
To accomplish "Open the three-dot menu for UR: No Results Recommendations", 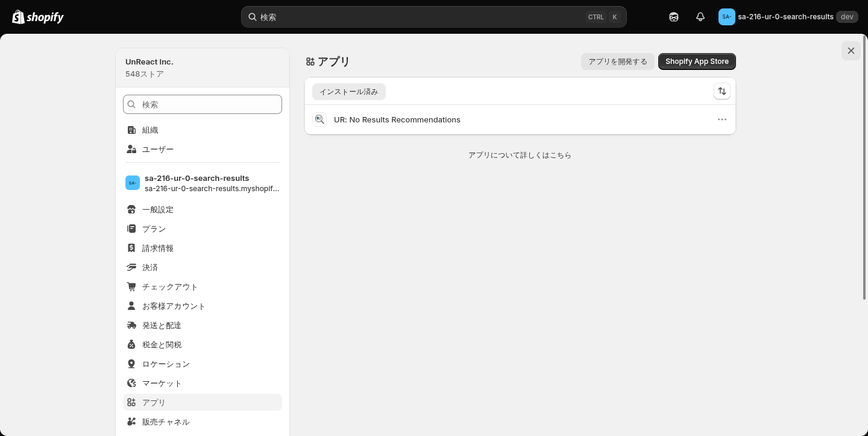I will [722, 119].
